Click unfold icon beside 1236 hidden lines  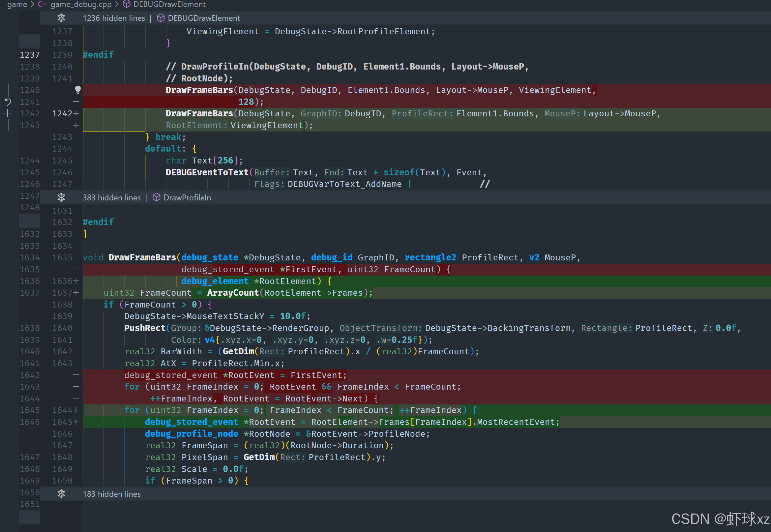tap(61, 18)
